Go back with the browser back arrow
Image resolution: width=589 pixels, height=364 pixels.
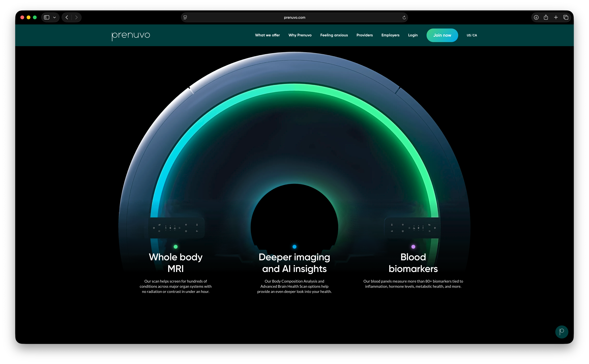tap(67, 17)
